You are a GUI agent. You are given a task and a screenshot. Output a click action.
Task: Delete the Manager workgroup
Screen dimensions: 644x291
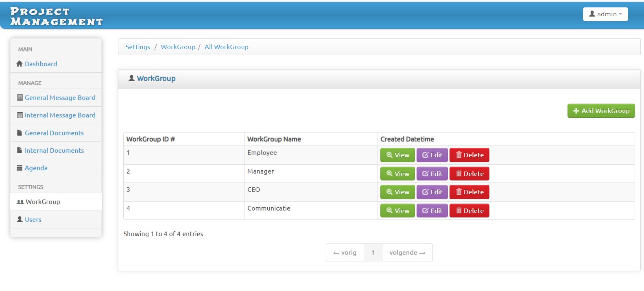coord(469,174)
